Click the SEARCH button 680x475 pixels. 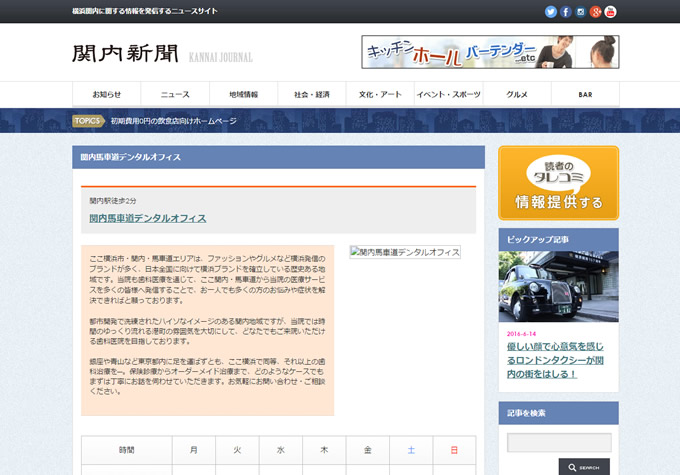coord(584,467)
